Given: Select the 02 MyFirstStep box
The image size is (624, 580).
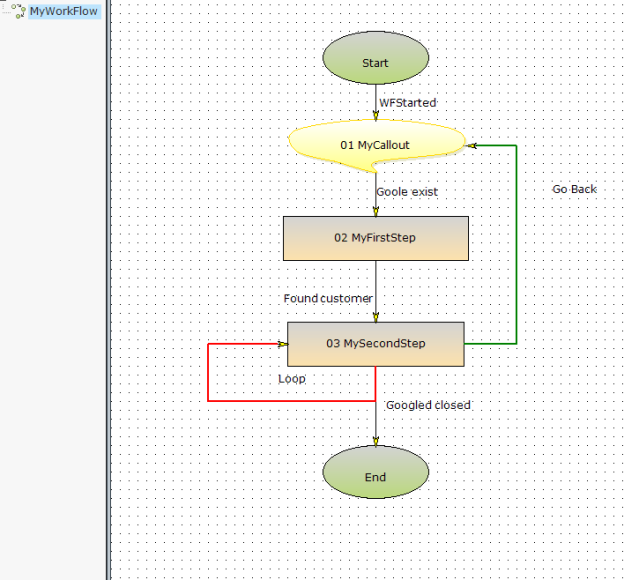Looking at the screenshot, I should click(x=375, y=238).
